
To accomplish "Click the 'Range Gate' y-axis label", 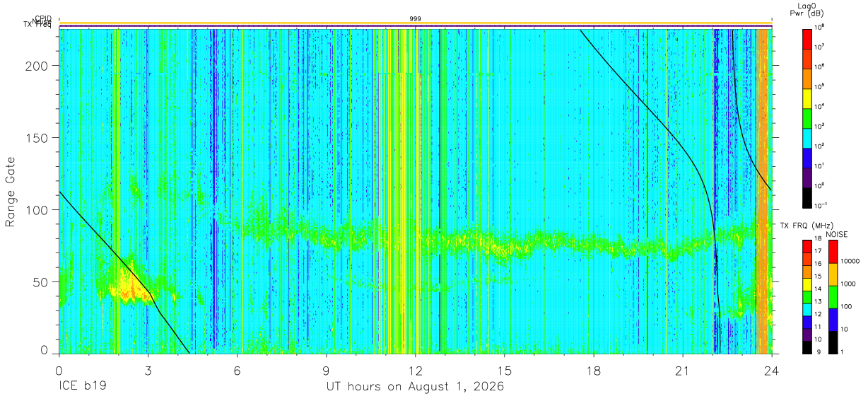I will point(11,192).
